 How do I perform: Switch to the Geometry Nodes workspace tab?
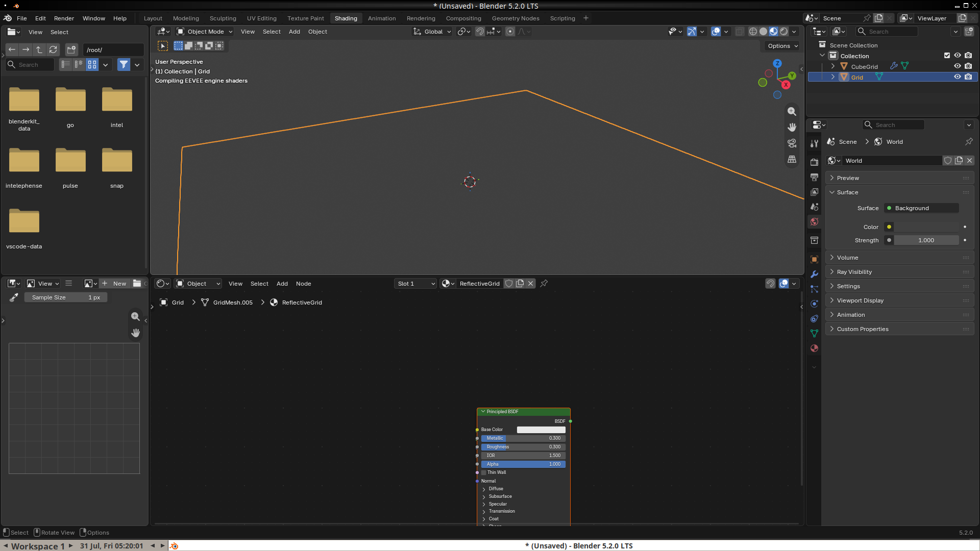[516, 18]
